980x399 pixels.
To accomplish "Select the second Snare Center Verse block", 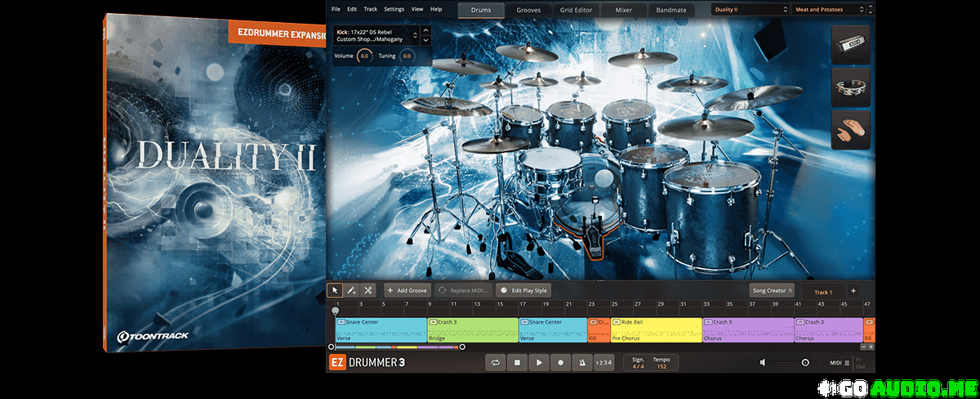I will point(553,330).
